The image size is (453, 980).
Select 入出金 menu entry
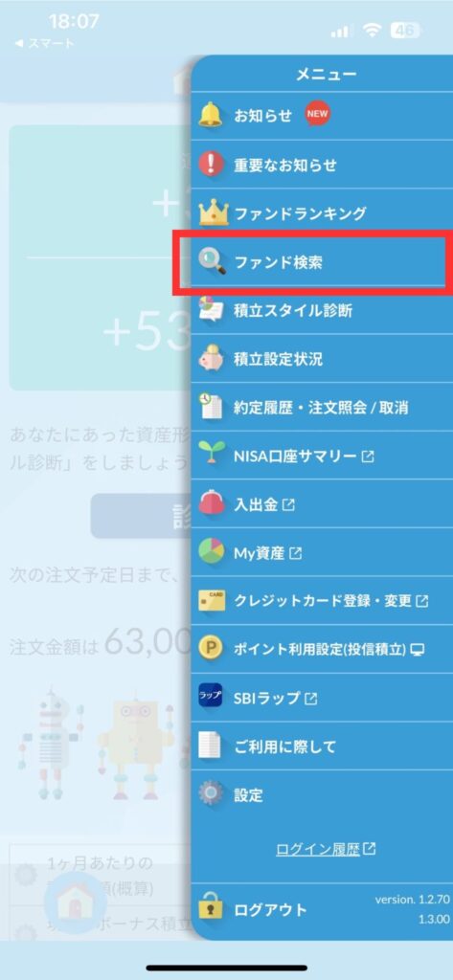[x=322, y=504]
